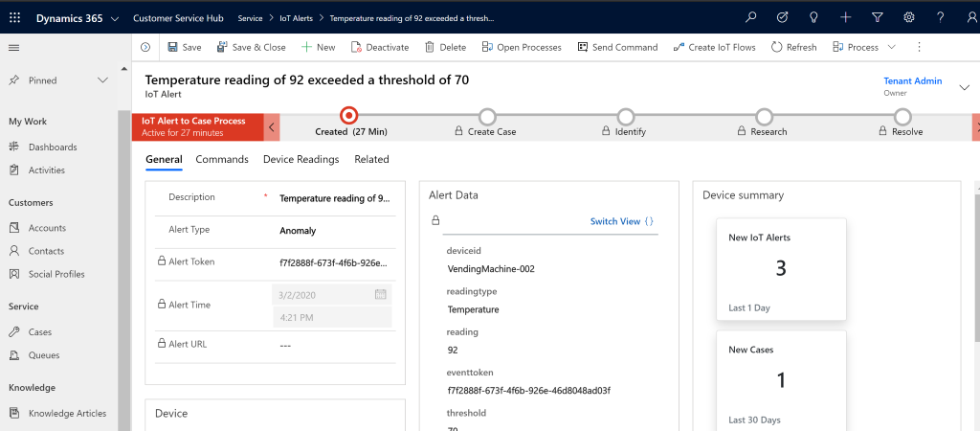The width and height of the screenshot is (980, 431).
Task: Switch to the Commands tab
Action: 222,159
